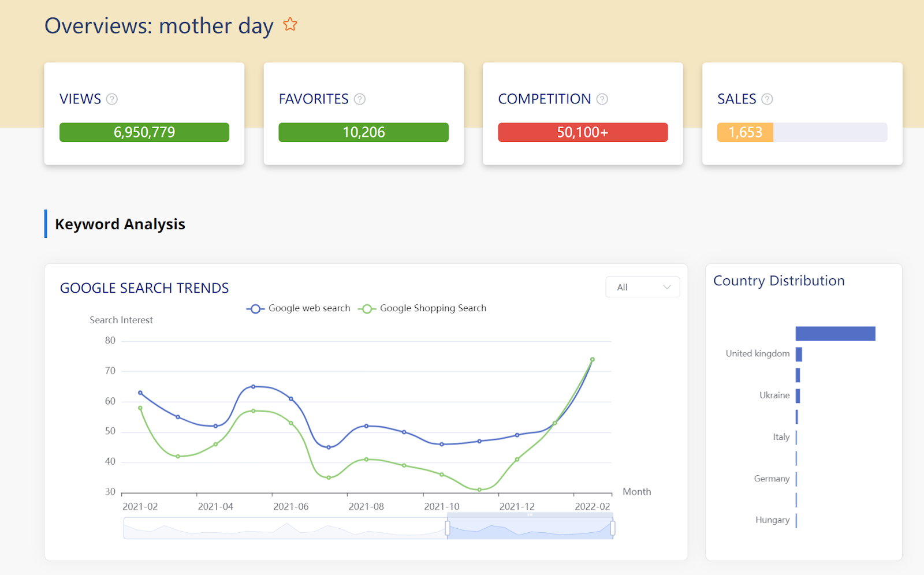Click the Month axis label
This screenshot has height=575, width=924.
(x=637, y=492)
